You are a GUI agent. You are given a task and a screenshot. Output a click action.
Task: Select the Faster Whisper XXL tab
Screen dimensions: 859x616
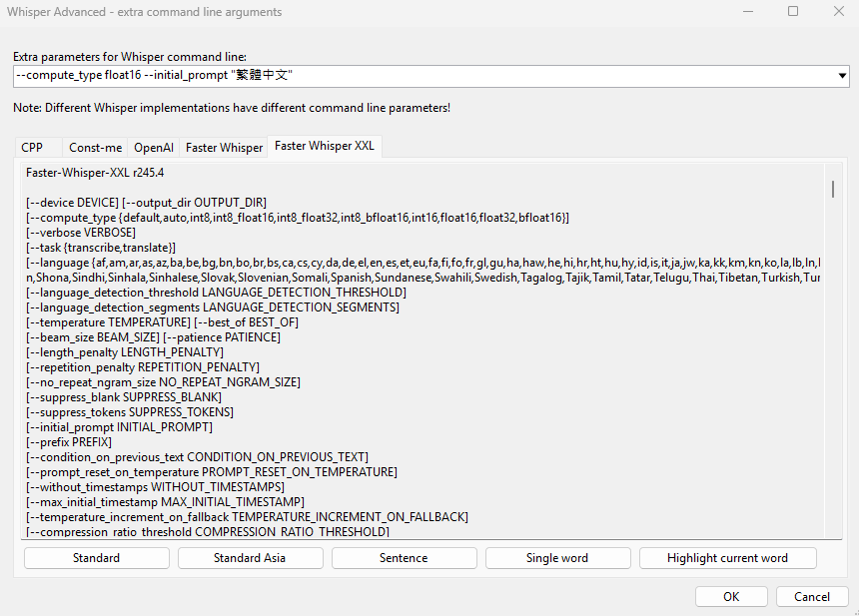pos(325,146)
